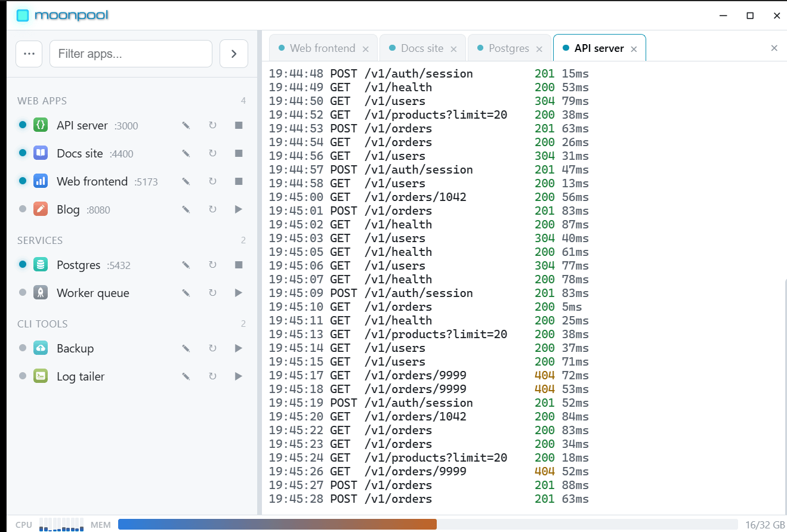Restart the Docs site app

[x=212, y=153]
